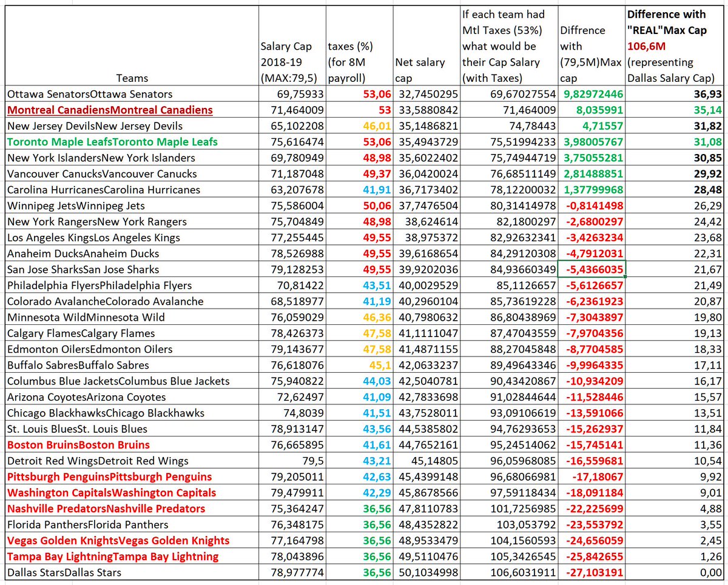Click the highlighted cell -5,4366035
The height and width of the screenshot is (585, 728).
591,269
